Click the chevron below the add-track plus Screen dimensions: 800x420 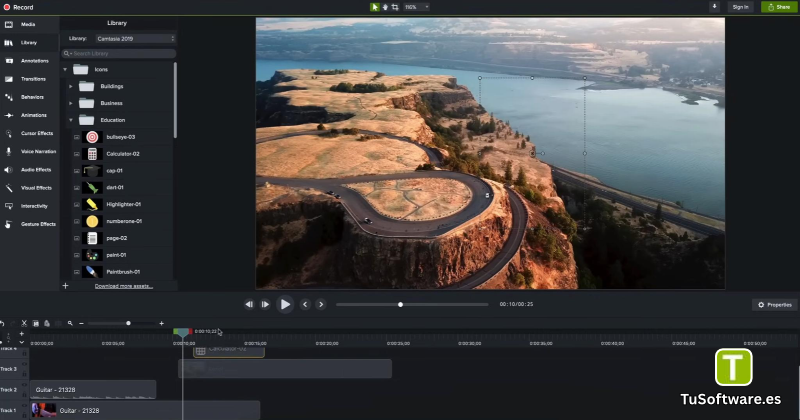[21, 342]
